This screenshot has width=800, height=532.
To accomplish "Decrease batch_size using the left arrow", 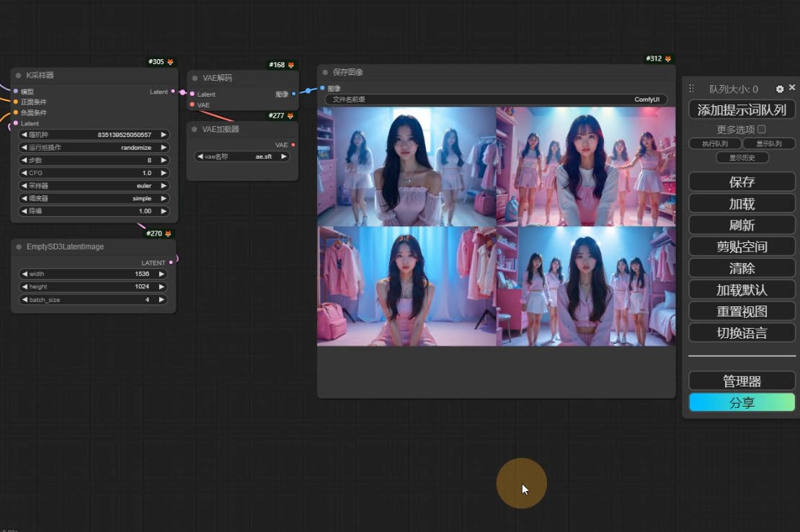I will pyautogui.click(x=24, y=299).
